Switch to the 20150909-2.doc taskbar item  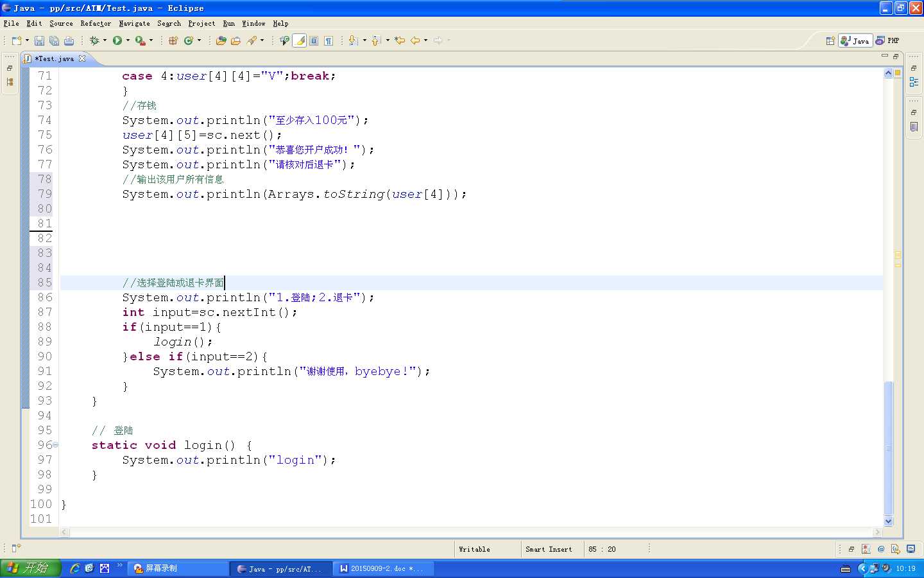pos(383,568)
